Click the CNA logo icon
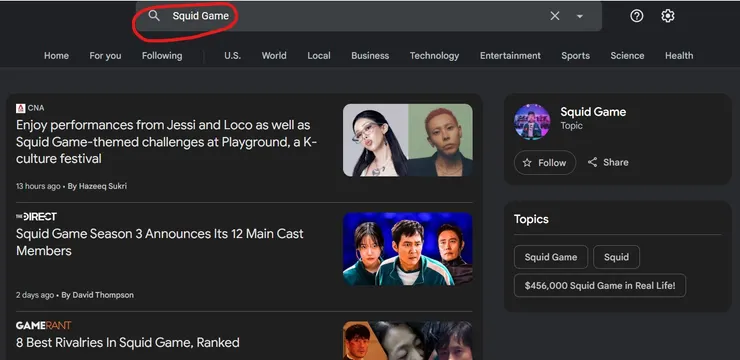Viewport: 740px width, 360px height. [x=20, y=108]
